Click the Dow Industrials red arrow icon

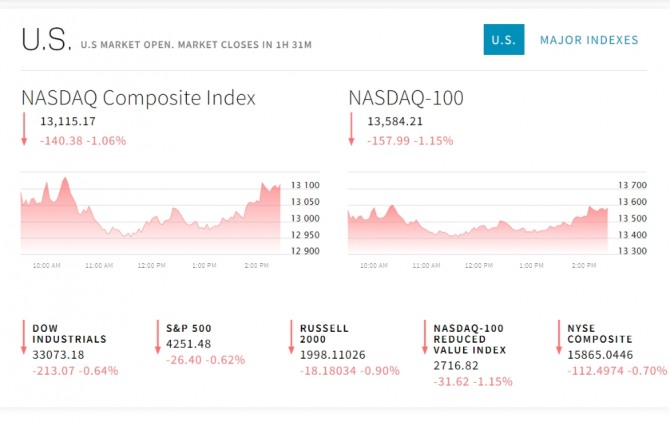pyautogui.click(x=24, y=337)
